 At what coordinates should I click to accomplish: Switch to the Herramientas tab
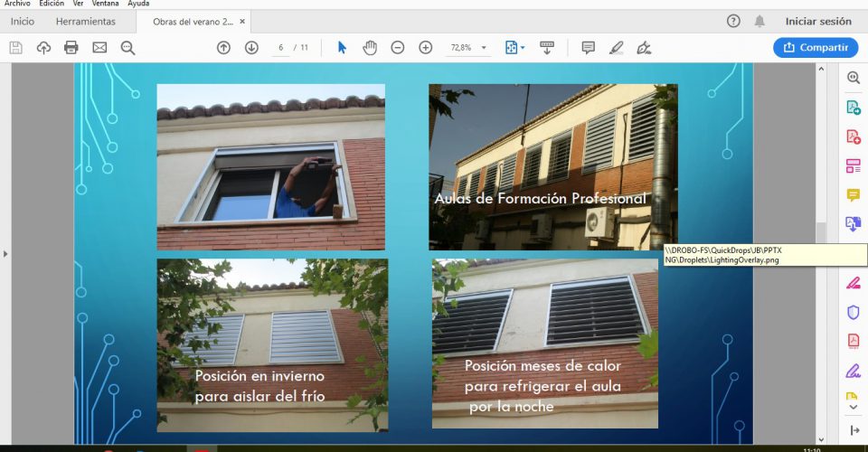(x=85, y=21)
